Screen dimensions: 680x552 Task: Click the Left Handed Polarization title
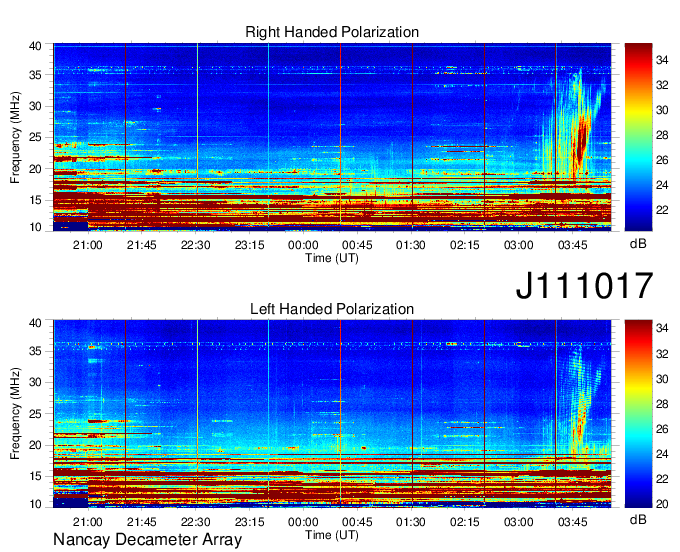coord(332,309)
